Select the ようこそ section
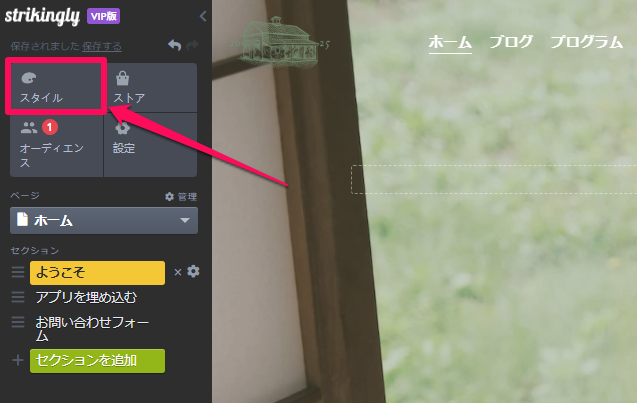This screenshot has height=403, width=637. (98, 273)
